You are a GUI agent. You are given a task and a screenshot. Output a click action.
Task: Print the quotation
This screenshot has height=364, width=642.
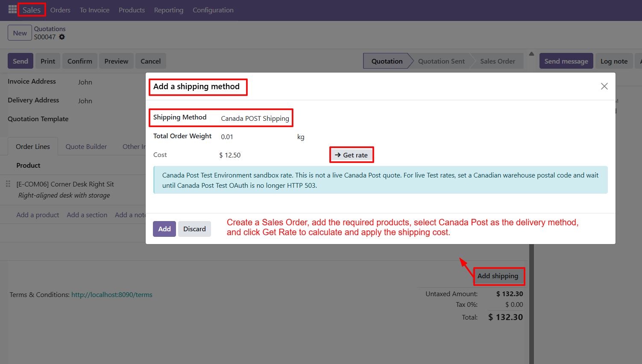coord(48,61)
